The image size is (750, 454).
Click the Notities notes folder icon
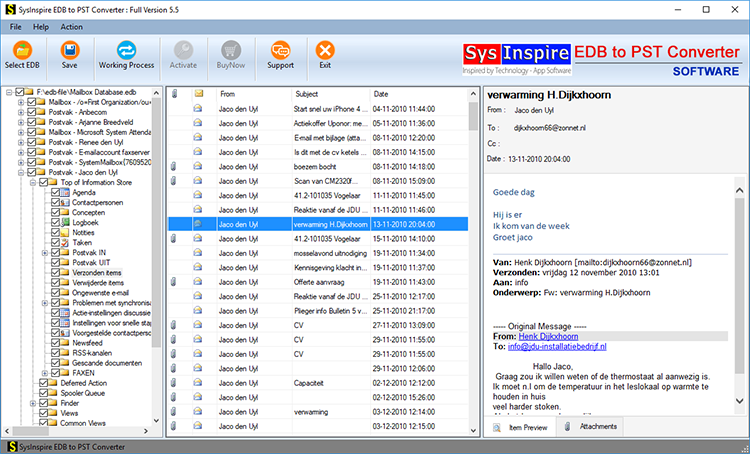[x=66, y=233]
